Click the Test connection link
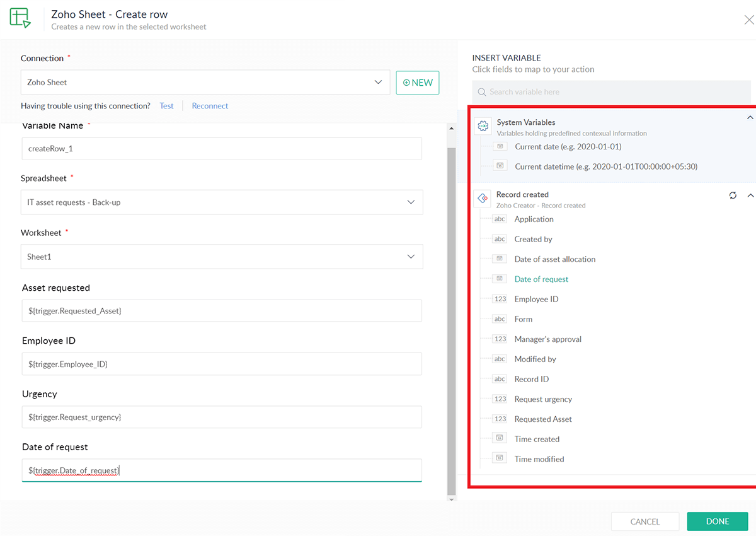This screenshot has height=536, width=756. [x=166, y=106]
